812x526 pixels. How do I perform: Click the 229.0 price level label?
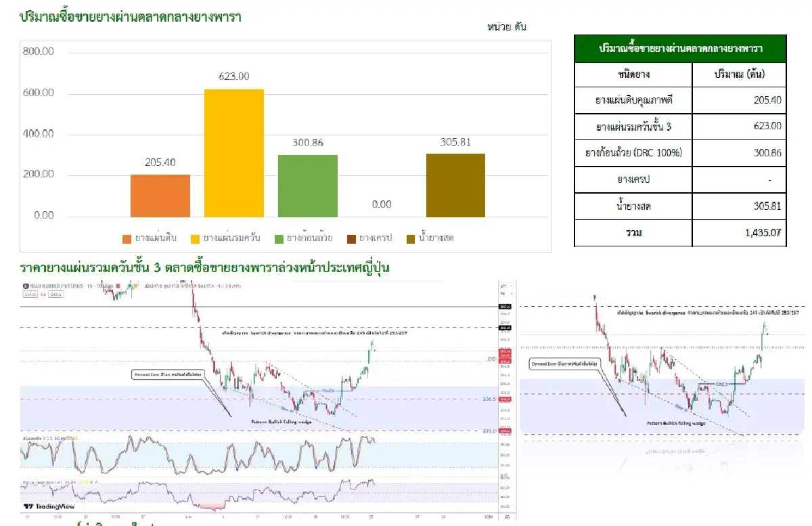point(489,431)
